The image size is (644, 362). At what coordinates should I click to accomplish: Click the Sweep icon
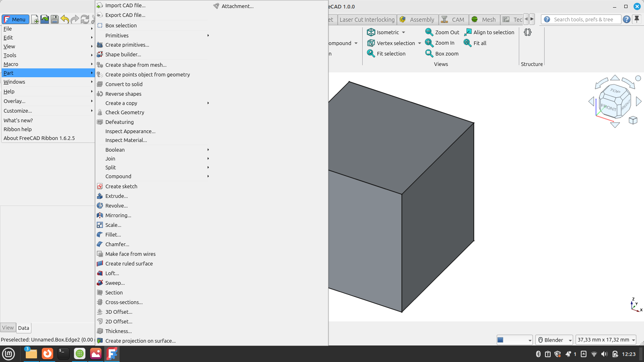[x=100, y=283]
